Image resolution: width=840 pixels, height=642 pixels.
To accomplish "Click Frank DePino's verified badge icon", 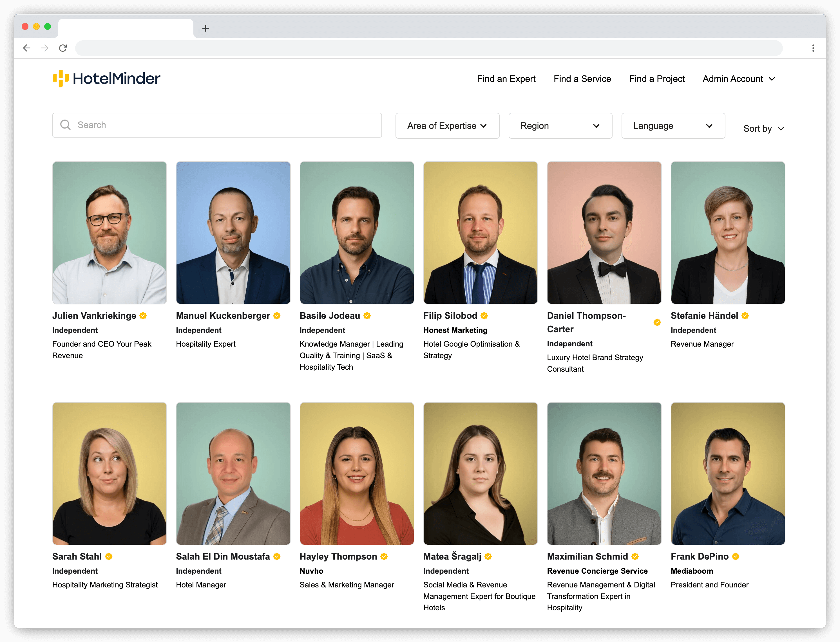I will pos(736,556).
